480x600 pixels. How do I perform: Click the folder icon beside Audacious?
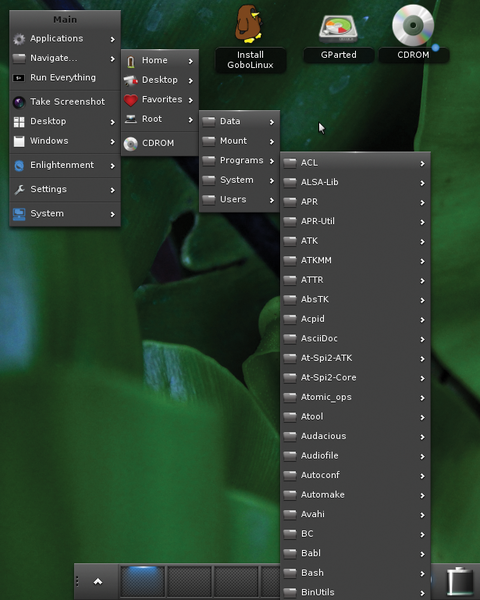(290, 437)
